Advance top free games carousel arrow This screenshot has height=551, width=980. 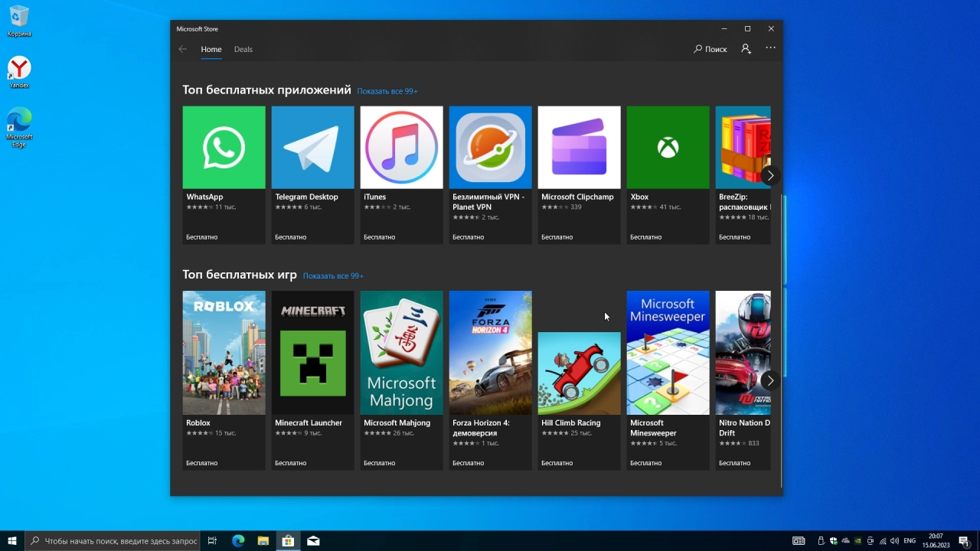tap(770, 380)
